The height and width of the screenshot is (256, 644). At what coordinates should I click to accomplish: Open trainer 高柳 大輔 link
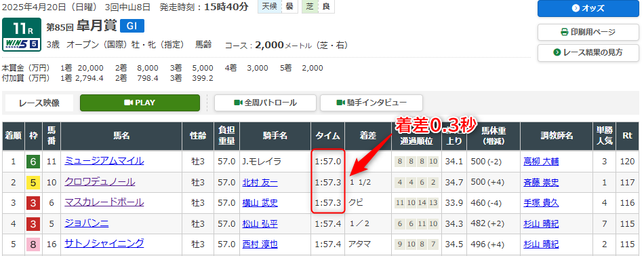[541, 162]
